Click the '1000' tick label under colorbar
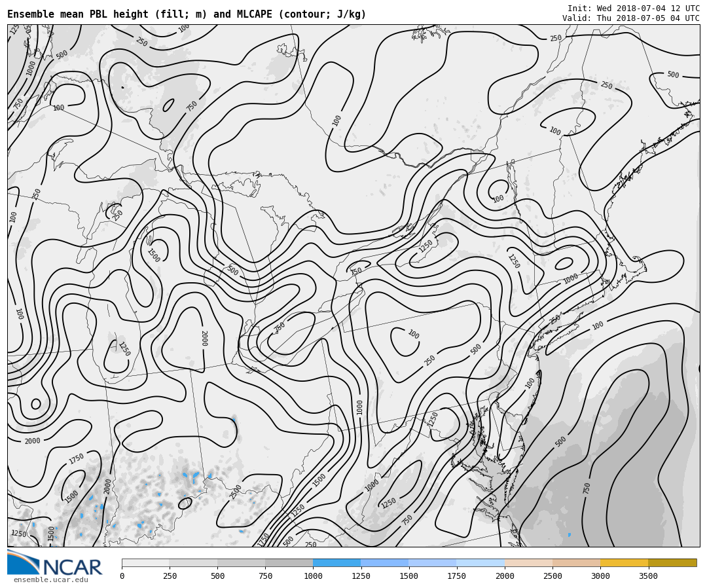Screen dimensions: 707x588 click(313, 576)
